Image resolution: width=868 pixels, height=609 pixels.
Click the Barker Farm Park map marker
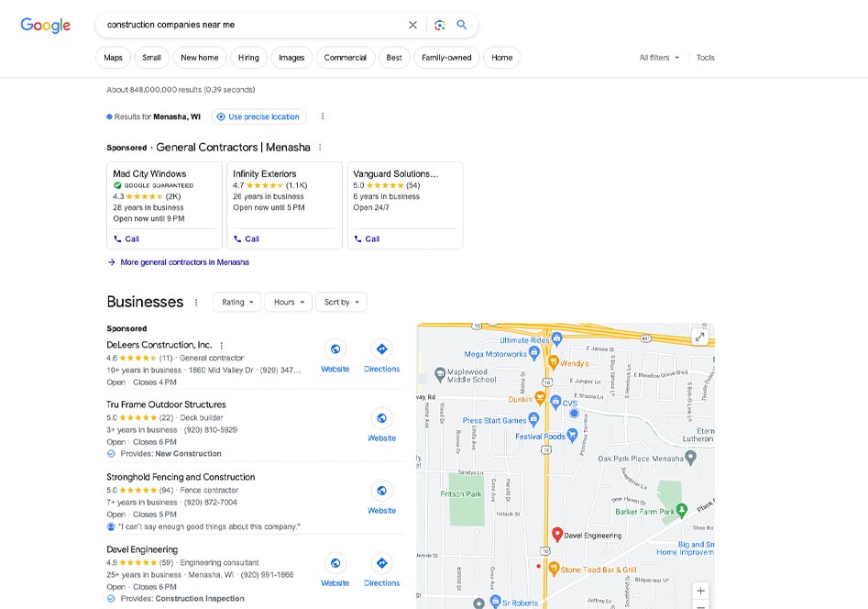[x=682, y=510]
